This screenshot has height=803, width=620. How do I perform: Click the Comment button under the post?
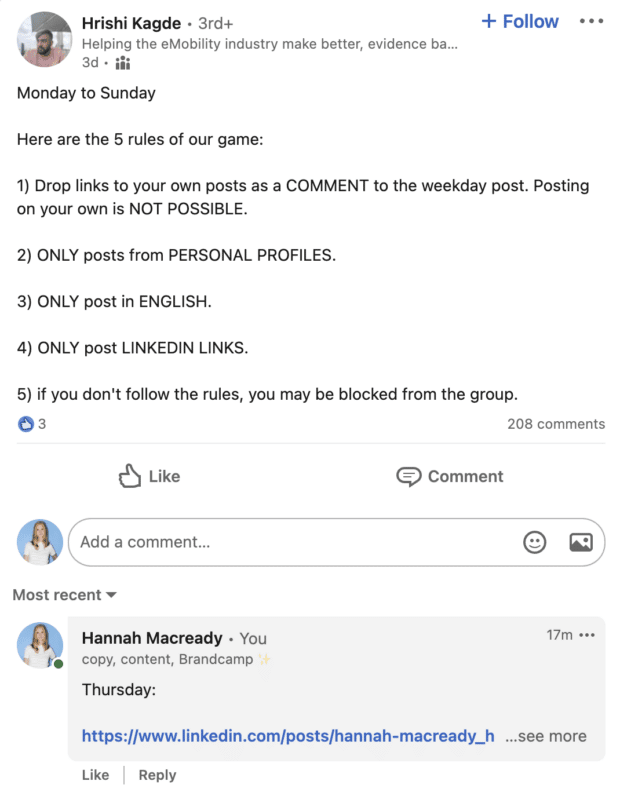[448, 476]
